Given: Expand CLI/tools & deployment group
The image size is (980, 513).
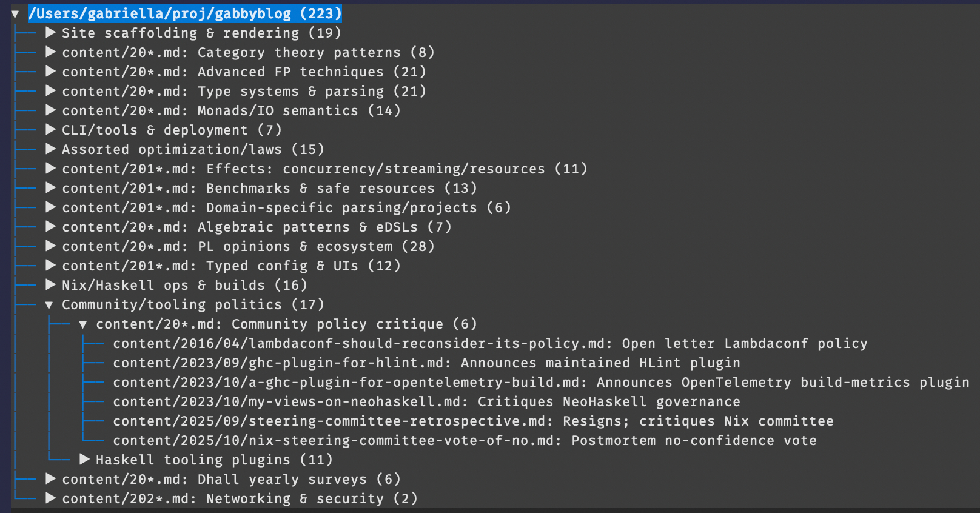Looking at the screenshot, I should 51,130.
